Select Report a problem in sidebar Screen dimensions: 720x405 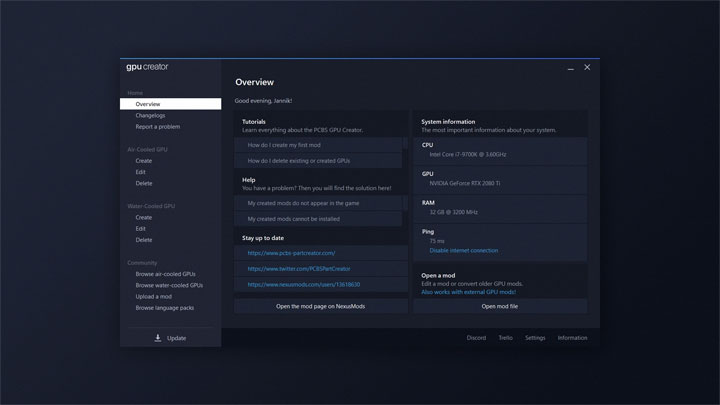[158, 127]
